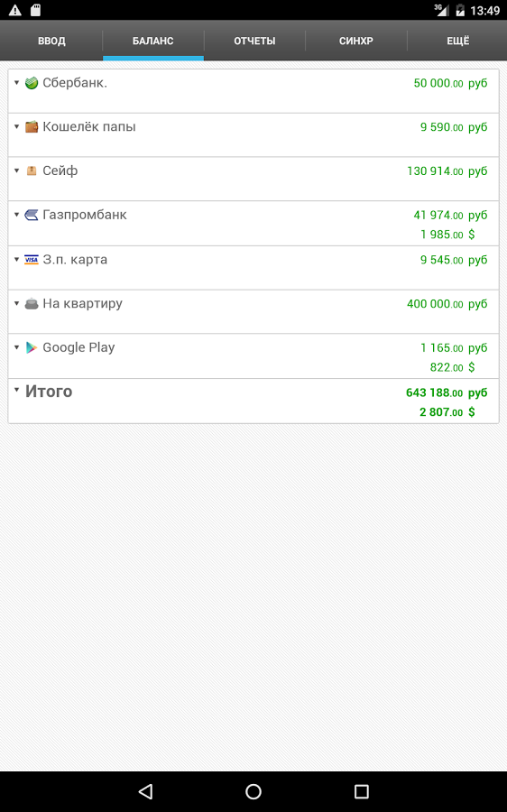Open the ЕЩЁ tab

coord(457,41)
